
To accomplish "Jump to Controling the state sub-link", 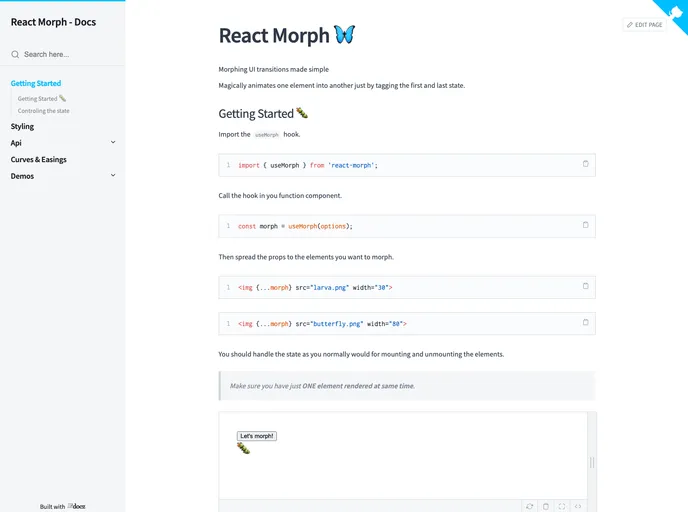I will pyautogui.click(x=43, y=111).
